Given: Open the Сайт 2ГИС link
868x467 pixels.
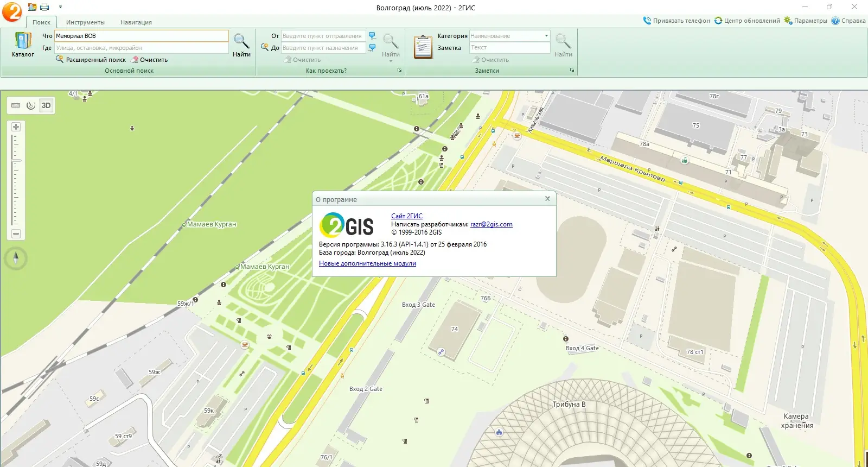Looking at the screenshot, I should click(x=407, y=216).
